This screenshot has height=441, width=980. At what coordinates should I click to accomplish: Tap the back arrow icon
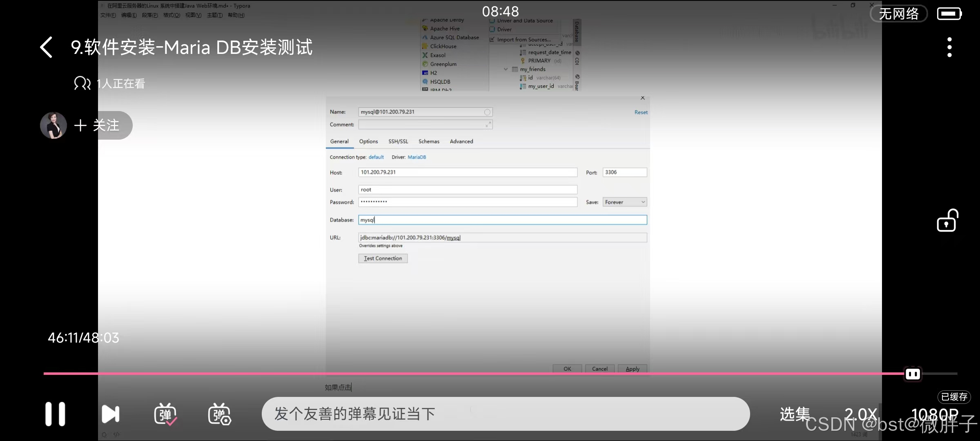(47, 47)
